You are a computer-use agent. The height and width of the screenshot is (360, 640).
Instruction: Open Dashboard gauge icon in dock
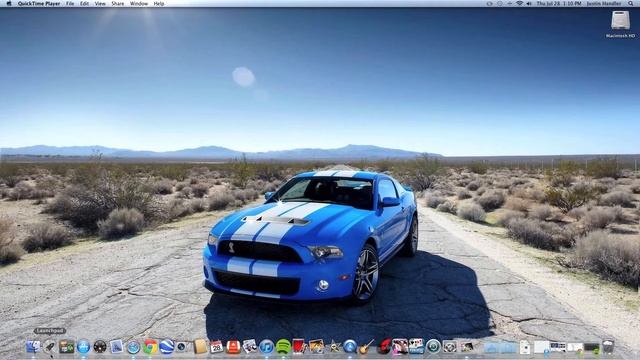pyautogui.click(x=100, y=347)
